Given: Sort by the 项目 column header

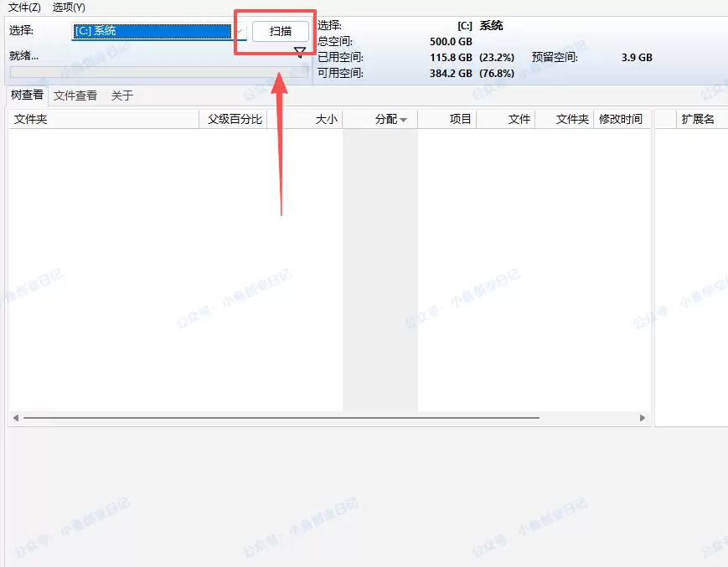Looking at the screenshot, I should click(x=458, y=118).
